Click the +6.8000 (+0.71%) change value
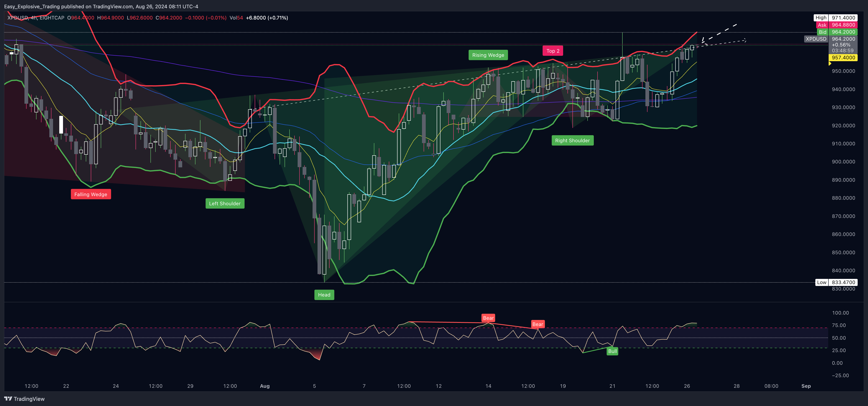The image size is (868, 406). point(267,18)
